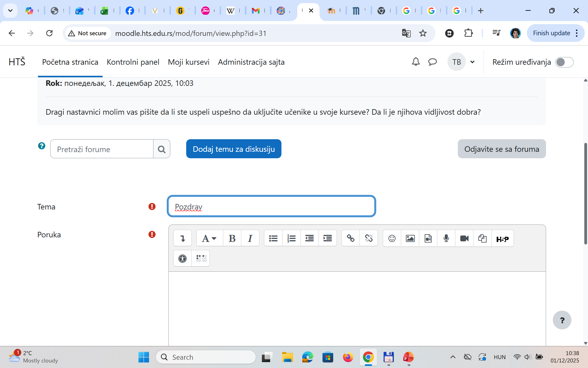Screen dimensions: 588x368
Task: Open the emoji picker in the editor
Action: tap(392, 238)
